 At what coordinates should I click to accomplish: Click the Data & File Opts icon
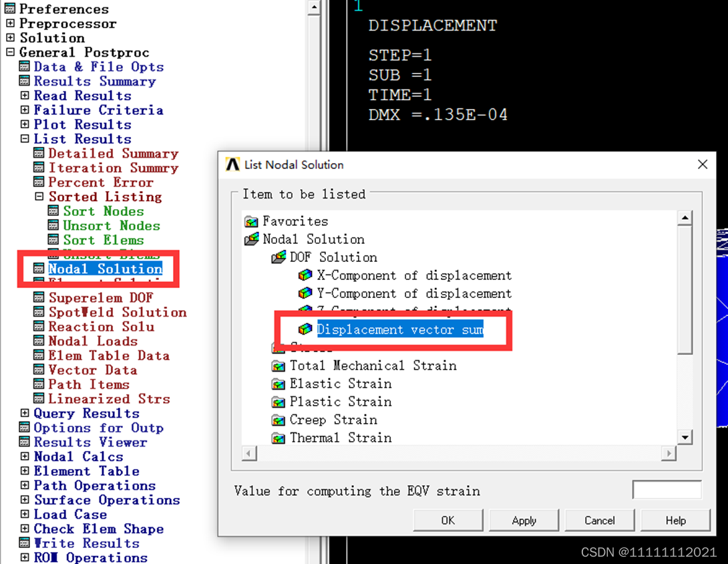click(x=25, y=67)
